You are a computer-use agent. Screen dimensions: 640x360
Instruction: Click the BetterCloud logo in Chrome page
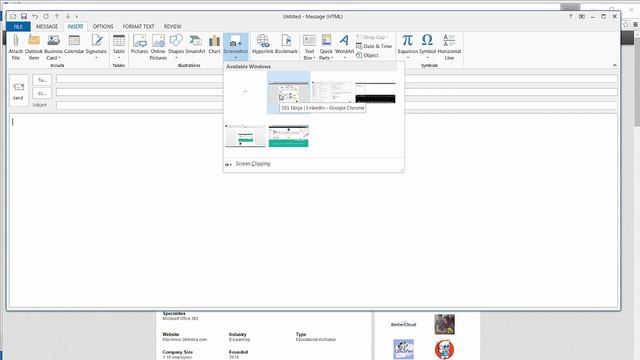pos(403,324)
